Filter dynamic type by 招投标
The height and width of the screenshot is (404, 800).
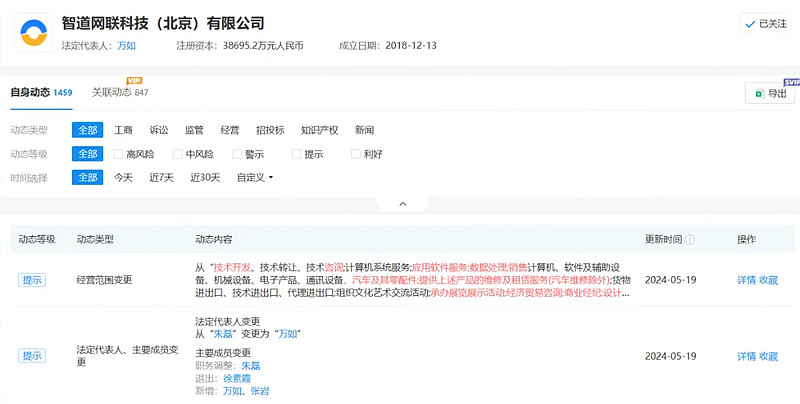[x=270, y=130]
